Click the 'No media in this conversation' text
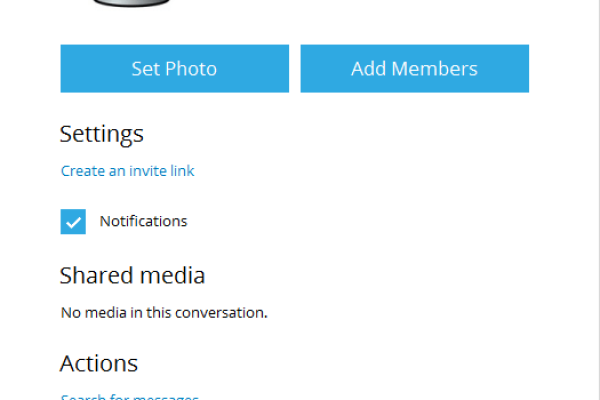The image size is (600, 400). (164, 312)
